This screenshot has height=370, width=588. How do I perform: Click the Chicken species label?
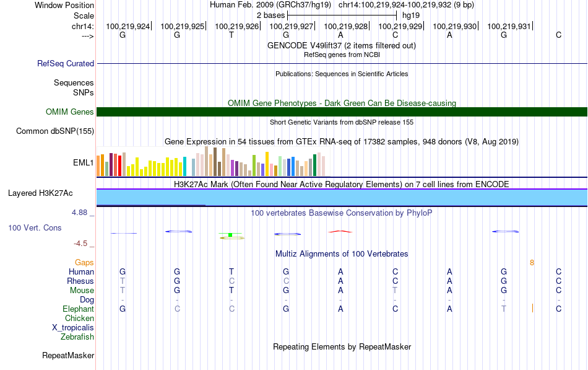pos(79,318)
